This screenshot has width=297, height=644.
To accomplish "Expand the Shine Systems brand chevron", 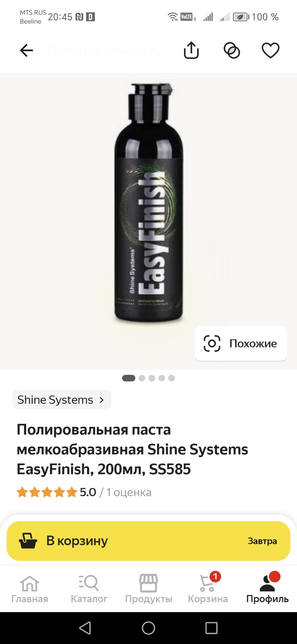I will [x=102, y=400].
